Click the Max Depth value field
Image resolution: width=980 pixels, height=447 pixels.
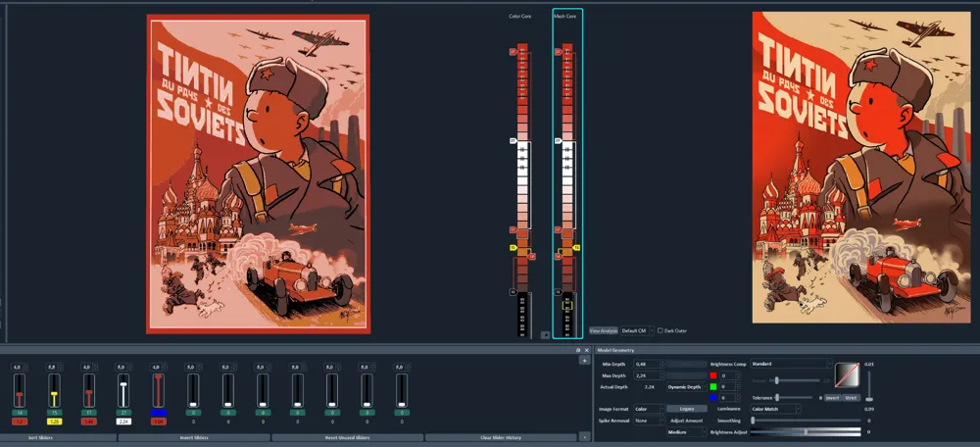click(x=649, y=375)
